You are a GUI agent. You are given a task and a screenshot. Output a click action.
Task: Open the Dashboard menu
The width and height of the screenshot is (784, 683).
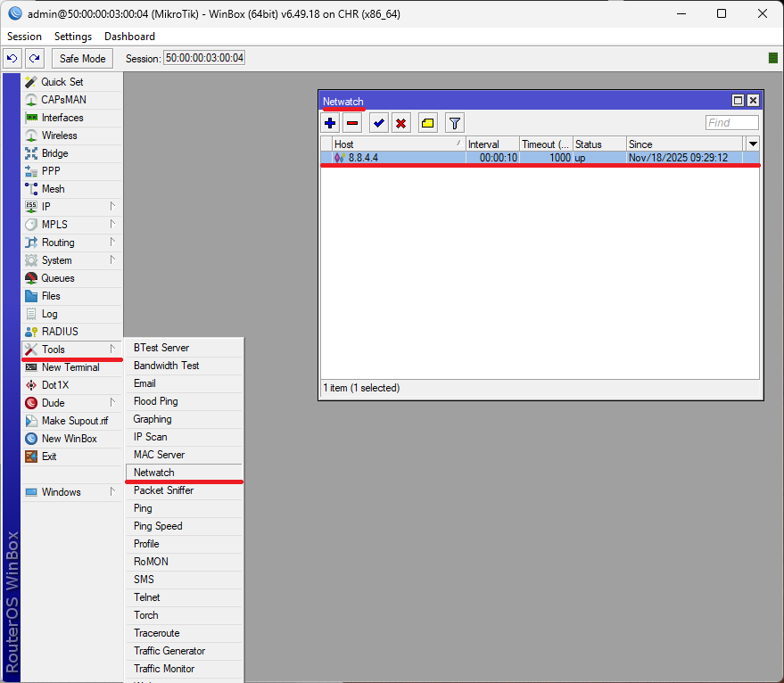tap(129, 37)
